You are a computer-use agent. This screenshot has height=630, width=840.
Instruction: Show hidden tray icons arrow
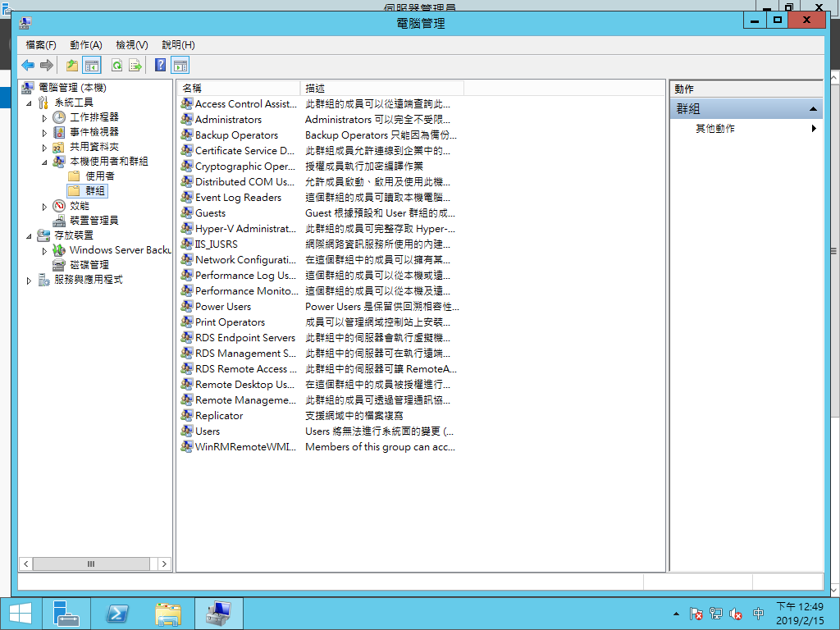pos(676,614)
